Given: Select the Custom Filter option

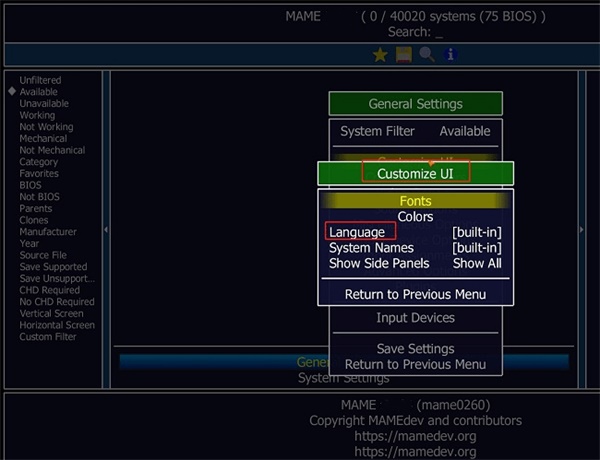Looking at the screenshot, I should coord(47,337).
